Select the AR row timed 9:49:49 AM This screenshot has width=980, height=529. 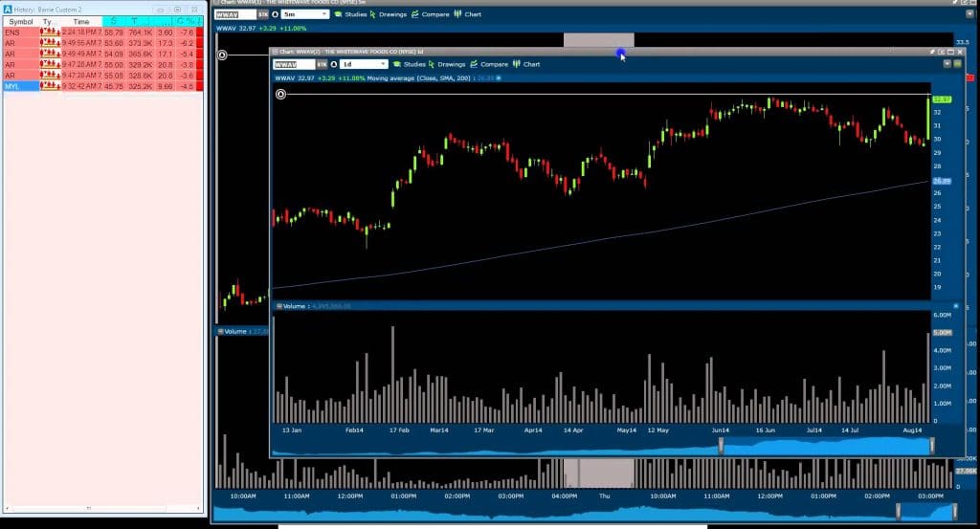103,54
